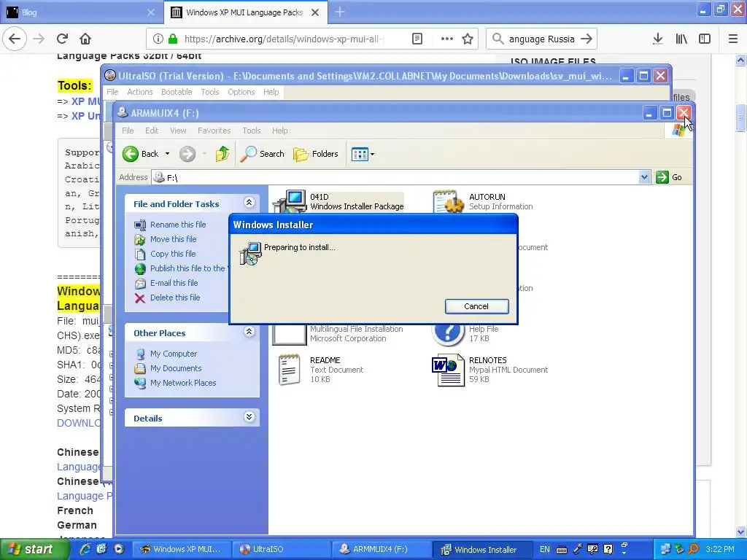The height and width of the screenshot is (560, 747).
Task: Choose Copy this file task
Action: (x=173, y=254)
